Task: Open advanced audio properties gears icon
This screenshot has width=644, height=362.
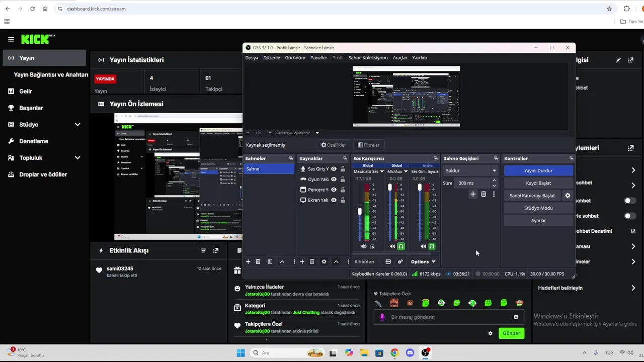Action: point(400,261)
